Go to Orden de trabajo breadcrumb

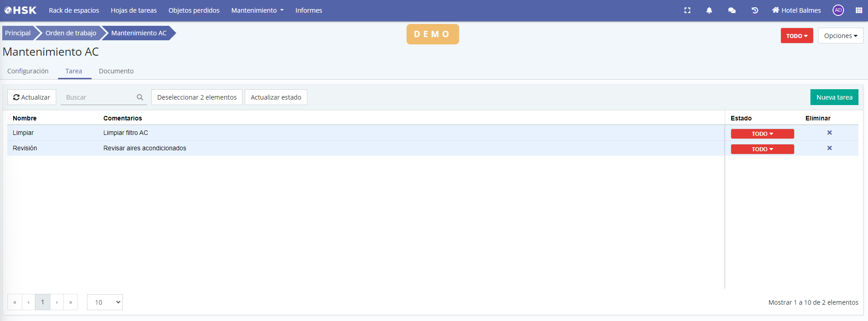tap(71, 33)
